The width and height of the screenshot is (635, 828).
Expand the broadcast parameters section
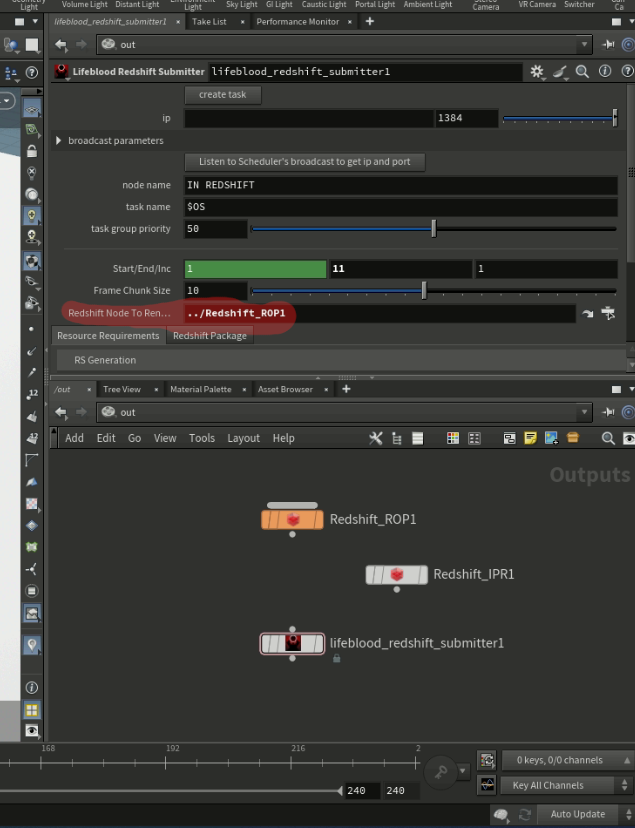pyautogui.click(x=59, y=140)
